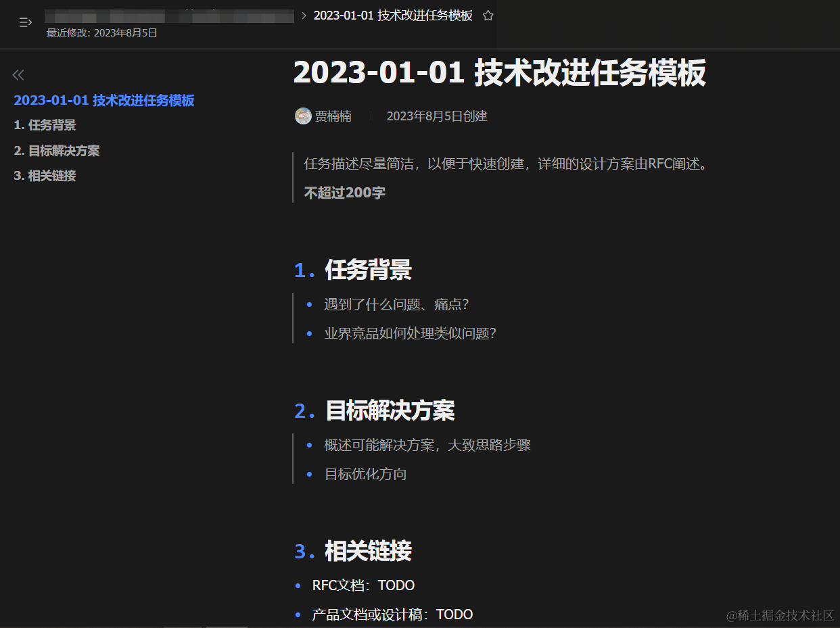
Task: Navigate to 3. 相关链接 in outline
Action: pyautogui.click(x=45, y=176)
